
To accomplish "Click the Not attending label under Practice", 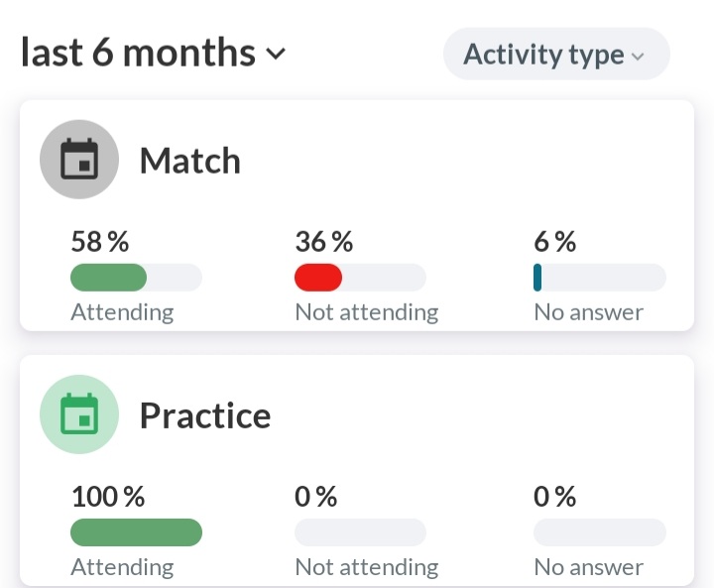I will (x=366, y=567).
